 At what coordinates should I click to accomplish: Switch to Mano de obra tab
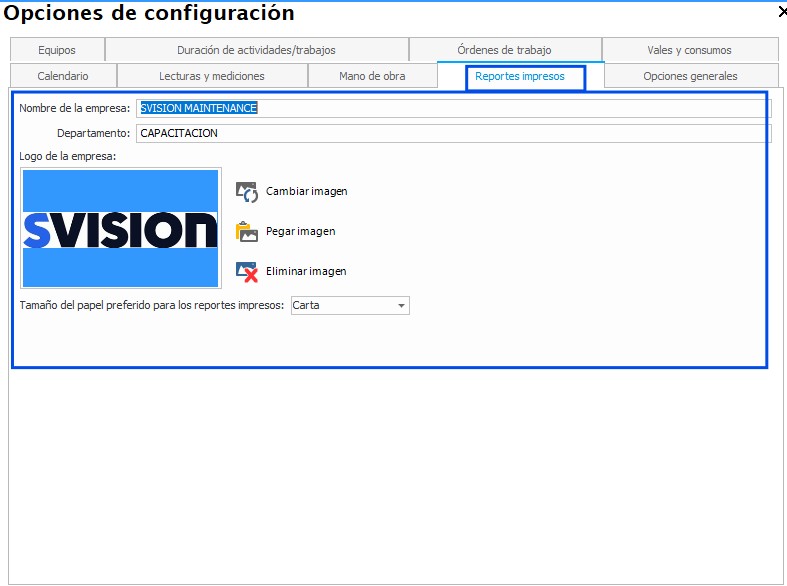[x=372, y=76]
